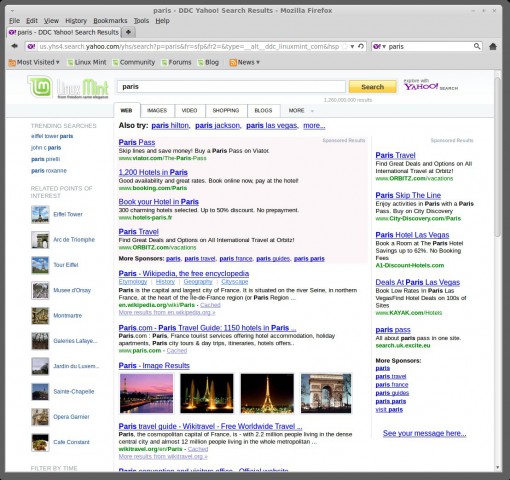
Task: Open the Montmartre thumbnail image
Action: [40, 316]
